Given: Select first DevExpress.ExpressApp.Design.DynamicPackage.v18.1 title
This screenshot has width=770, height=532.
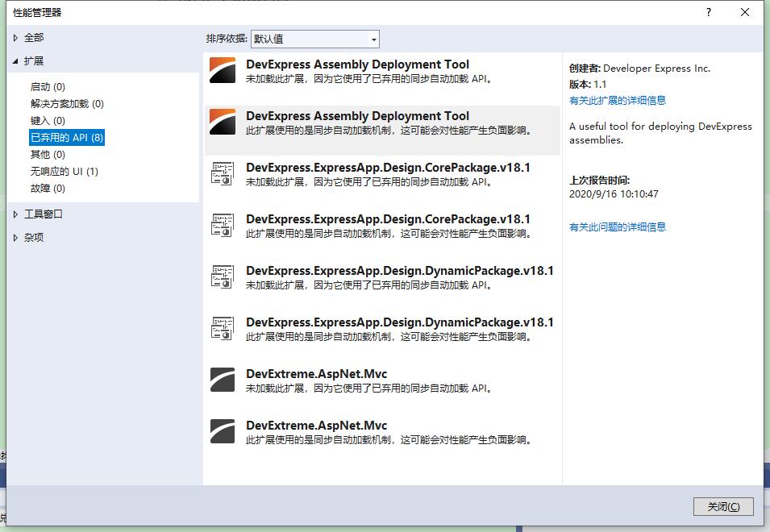Looking at the screenshot, I should click(x=400, y=270).
